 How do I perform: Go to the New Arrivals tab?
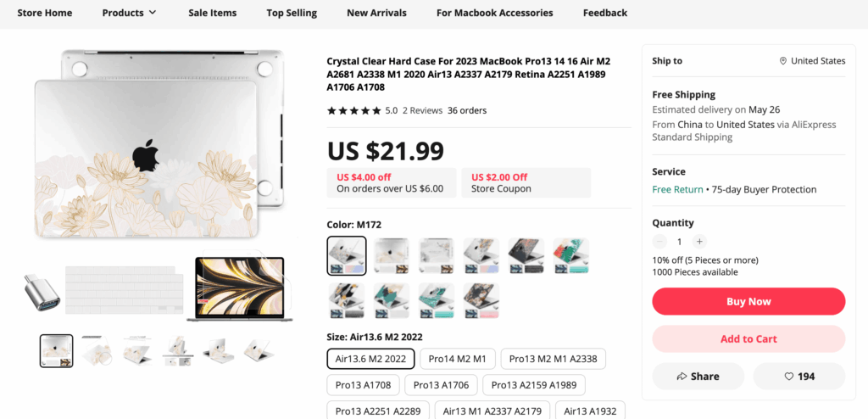click(376, 13)
